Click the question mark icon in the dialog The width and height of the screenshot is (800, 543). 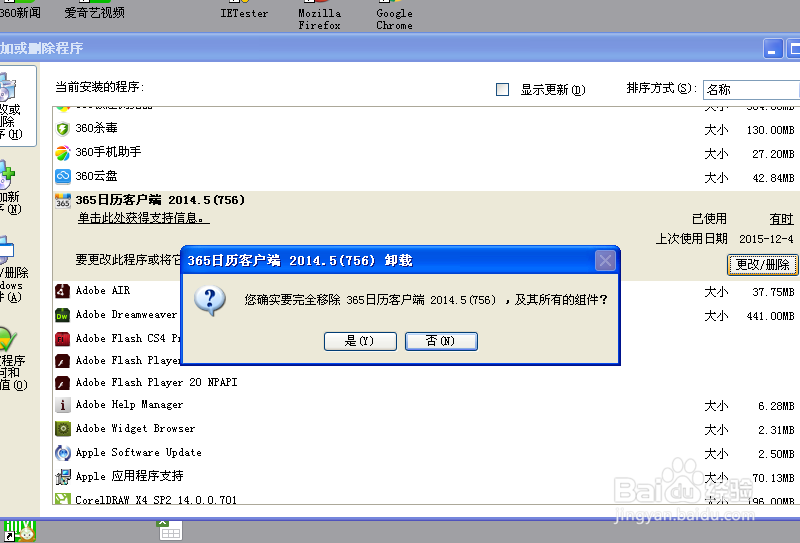click(x=210, y=300)
